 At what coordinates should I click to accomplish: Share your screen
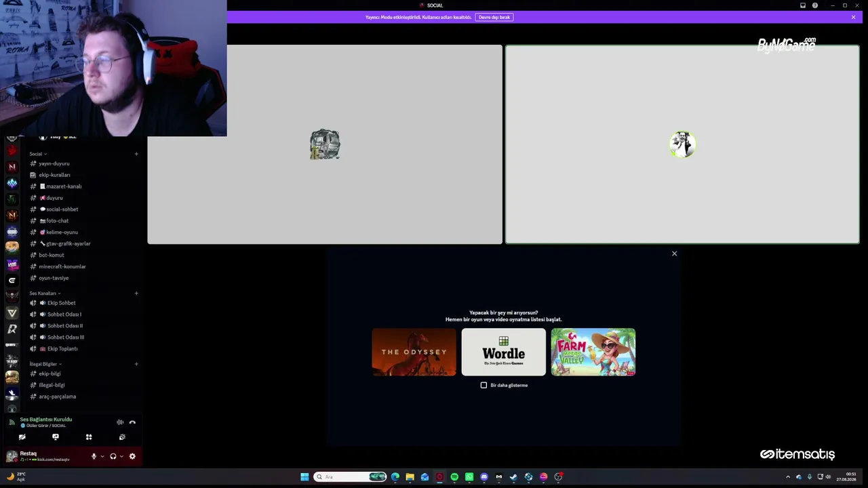(56, 437)
